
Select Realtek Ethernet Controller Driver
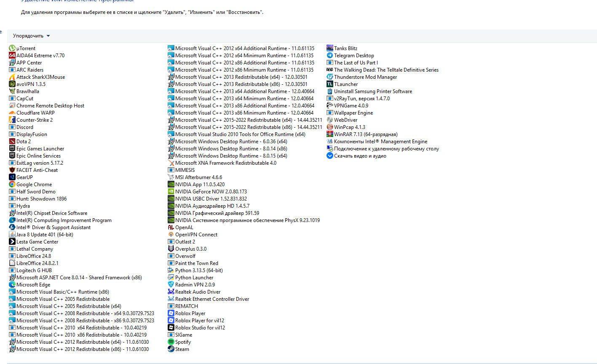point(209,299)
